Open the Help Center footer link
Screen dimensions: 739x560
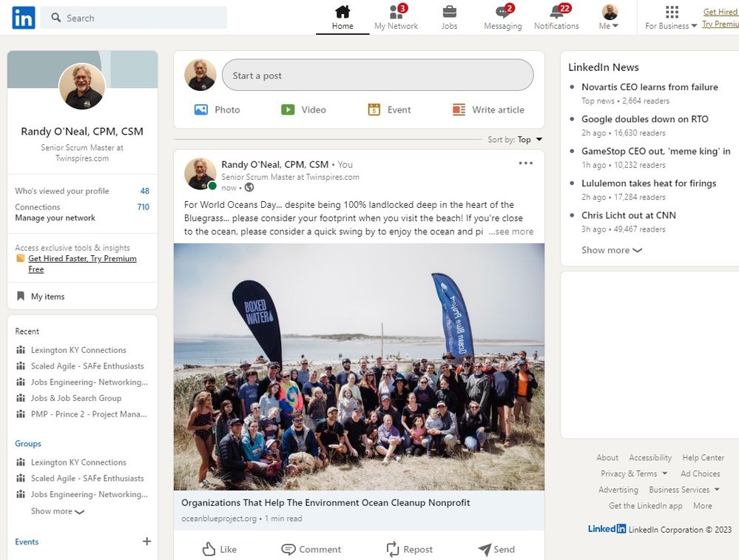coord(703,458)
